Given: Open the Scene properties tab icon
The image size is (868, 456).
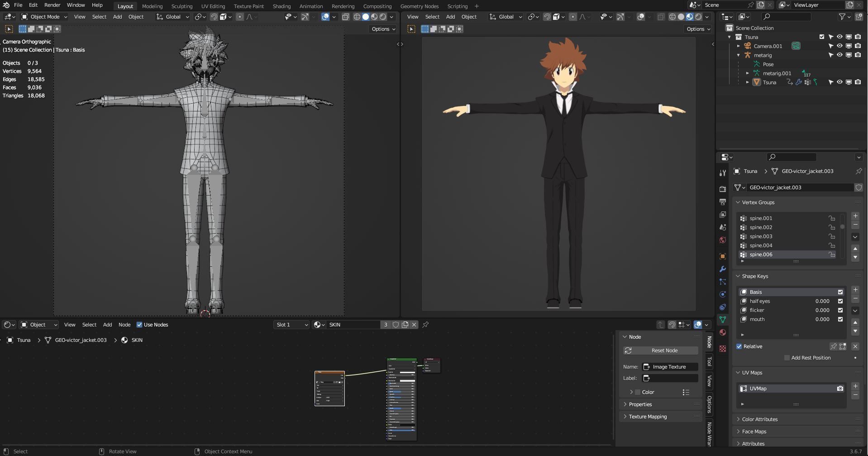Looking at the screenshot, I should point(723,227).
